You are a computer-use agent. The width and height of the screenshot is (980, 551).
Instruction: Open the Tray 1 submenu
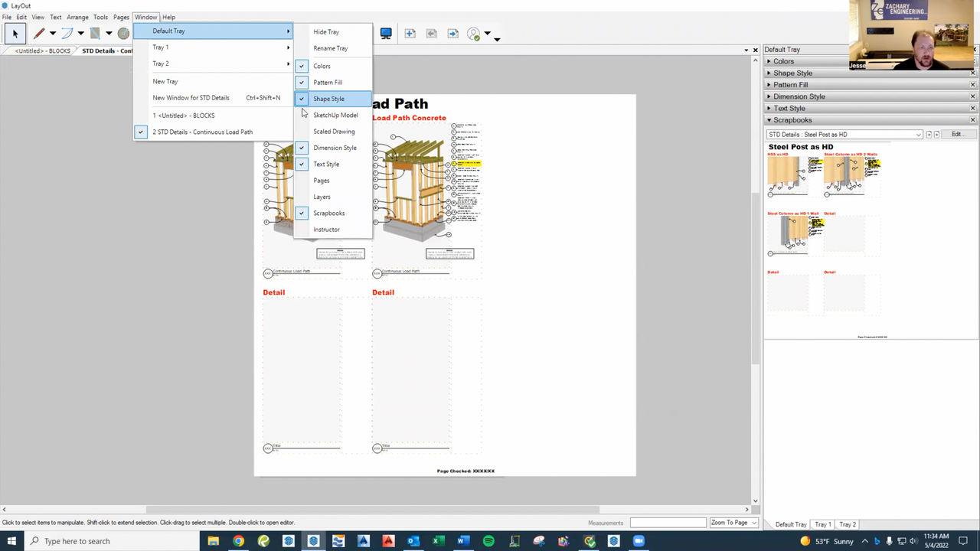[214, 47]
